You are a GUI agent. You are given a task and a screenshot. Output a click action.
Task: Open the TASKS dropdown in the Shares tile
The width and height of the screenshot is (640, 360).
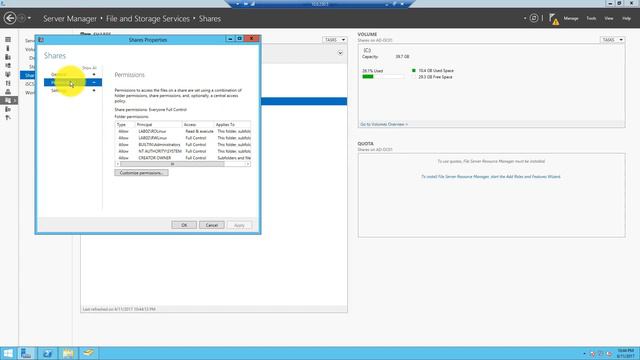[335, 40]
